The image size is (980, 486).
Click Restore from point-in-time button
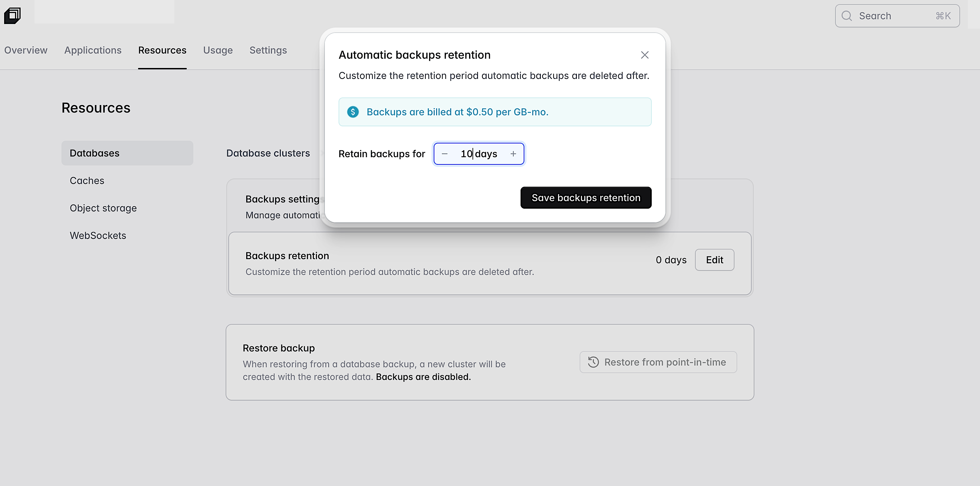(x=658, y=362)
